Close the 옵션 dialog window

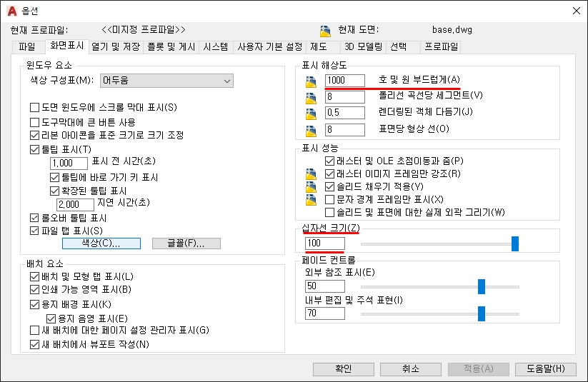click(577, 11)
